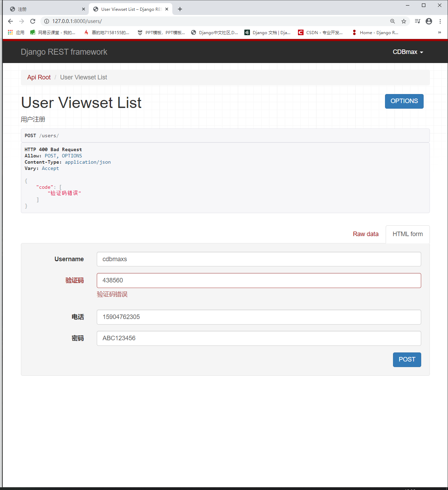Go back with the browser back arrow
Screen dimensions: 448x490
click(x=10, y=21)
